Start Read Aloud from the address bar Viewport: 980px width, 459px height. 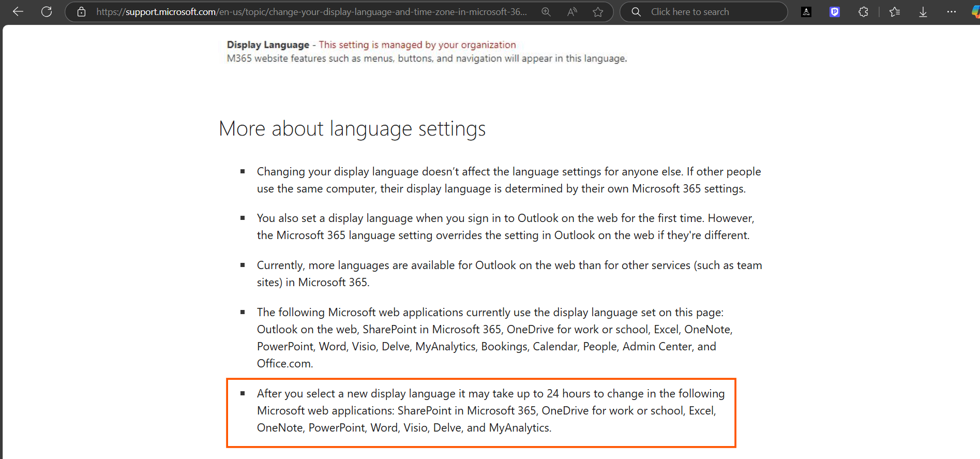coord(572,12)
